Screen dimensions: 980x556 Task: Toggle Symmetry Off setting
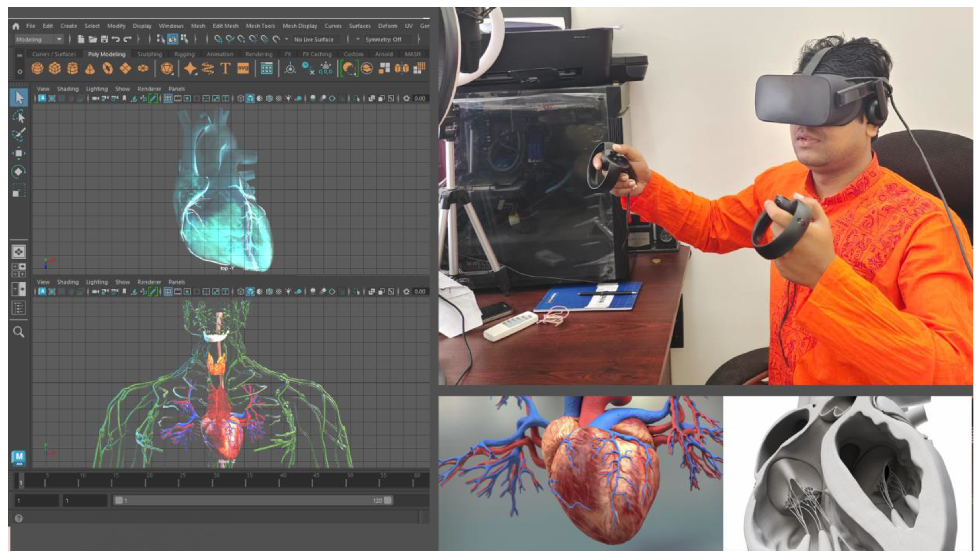pos(384,39)
